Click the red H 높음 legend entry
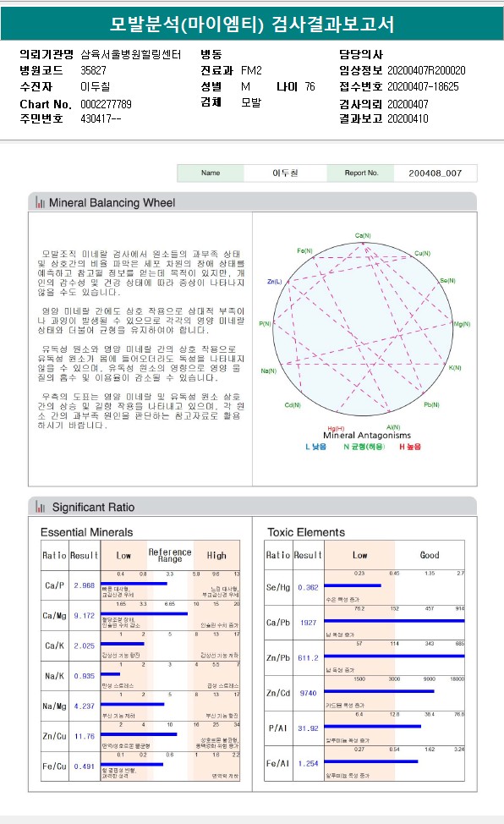The height and width of the screenshot is (824, 504). point(410,447)
